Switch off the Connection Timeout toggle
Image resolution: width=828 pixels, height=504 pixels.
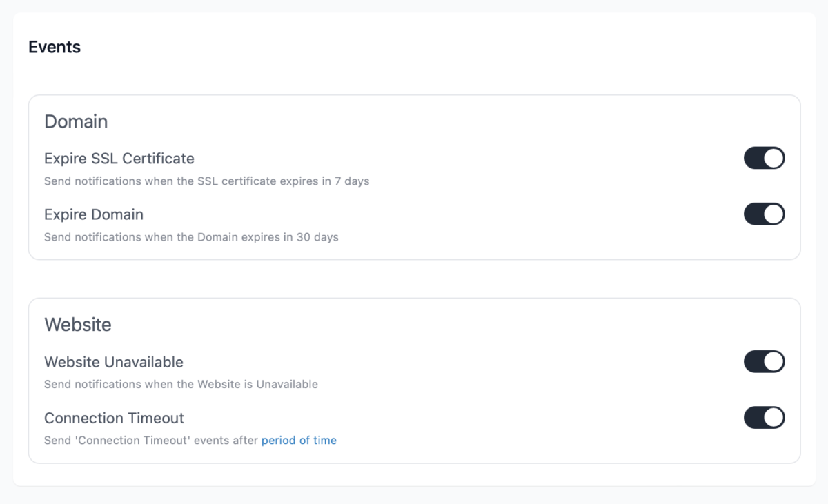pos(764,417)
